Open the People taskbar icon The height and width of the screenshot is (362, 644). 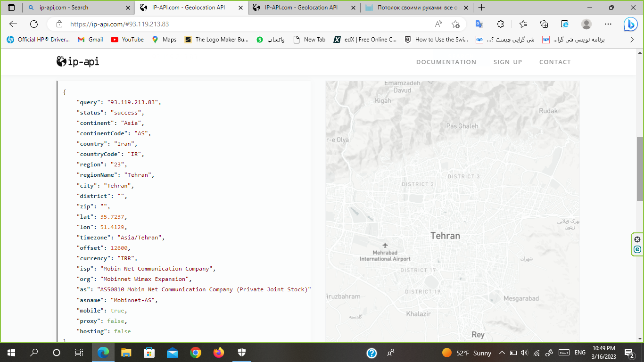coord(391,353)
